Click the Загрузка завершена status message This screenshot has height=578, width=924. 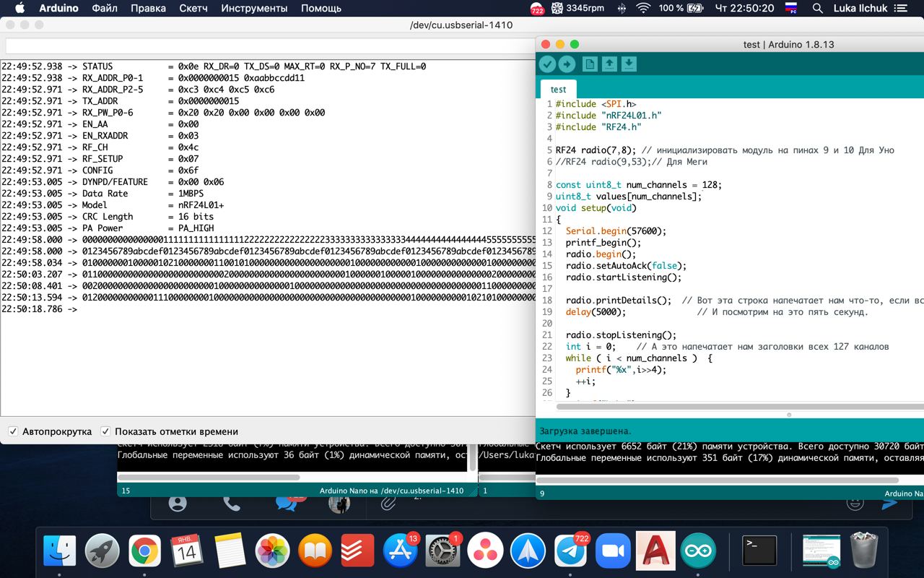[585, 431]
